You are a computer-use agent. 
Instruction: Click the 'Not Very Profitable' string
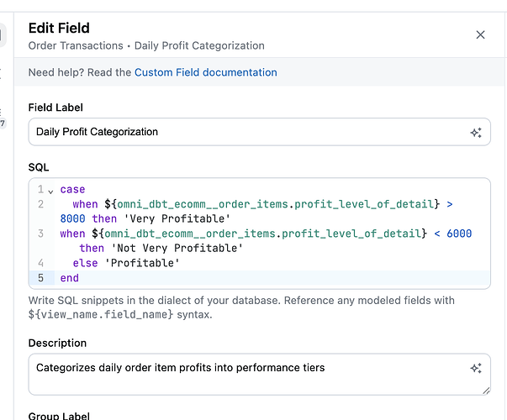[177, 249]
